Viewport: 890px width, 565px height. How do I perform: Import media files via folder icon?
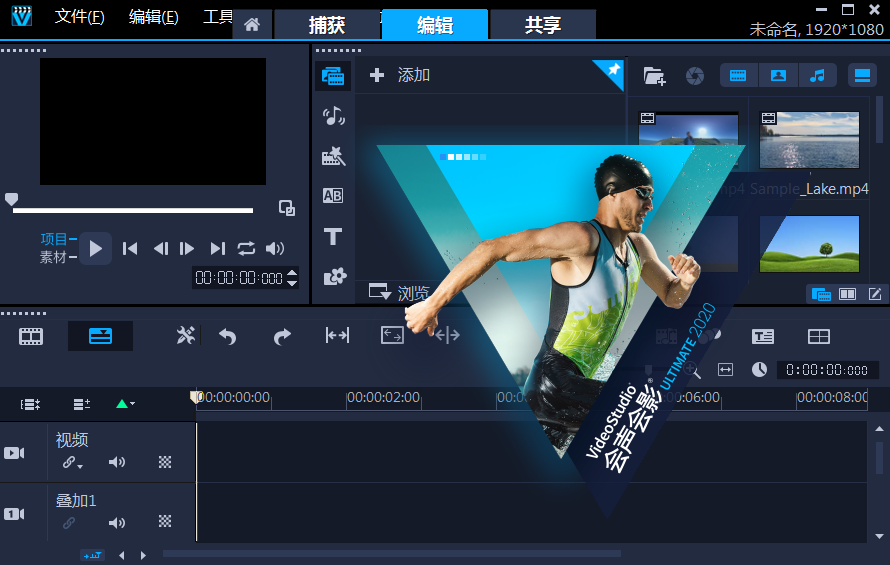pyautogui.click(x=654, y=76)
